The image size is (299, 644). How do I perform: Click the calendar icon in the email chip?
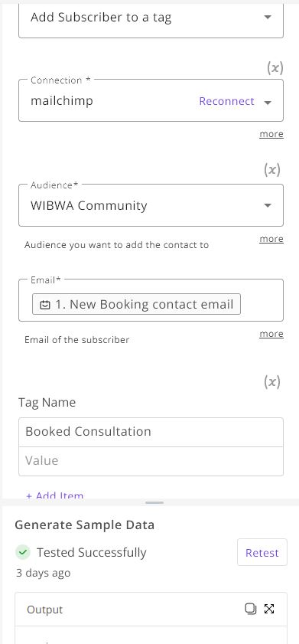click(44, 305)
